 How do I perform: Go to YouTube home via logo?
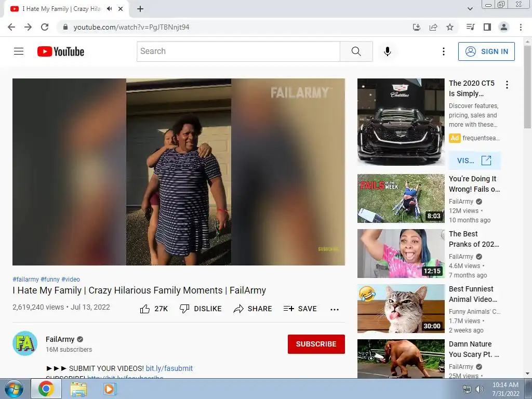tap(61, 51)
